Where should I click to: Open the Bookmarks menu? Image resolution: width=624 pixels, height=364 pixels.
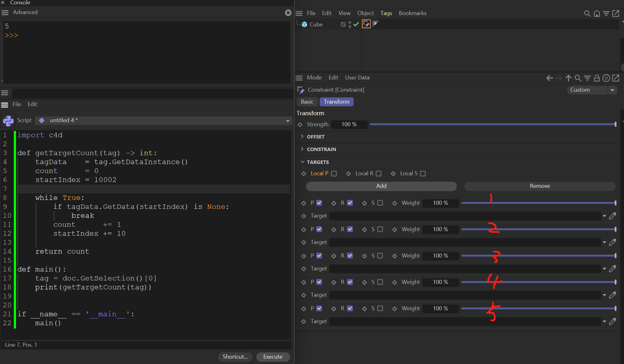click(x=413, y=13)
